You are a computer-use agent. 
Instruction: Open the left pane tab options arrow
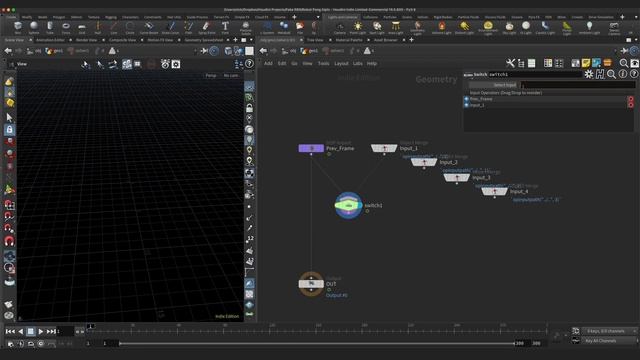[251, 40]
